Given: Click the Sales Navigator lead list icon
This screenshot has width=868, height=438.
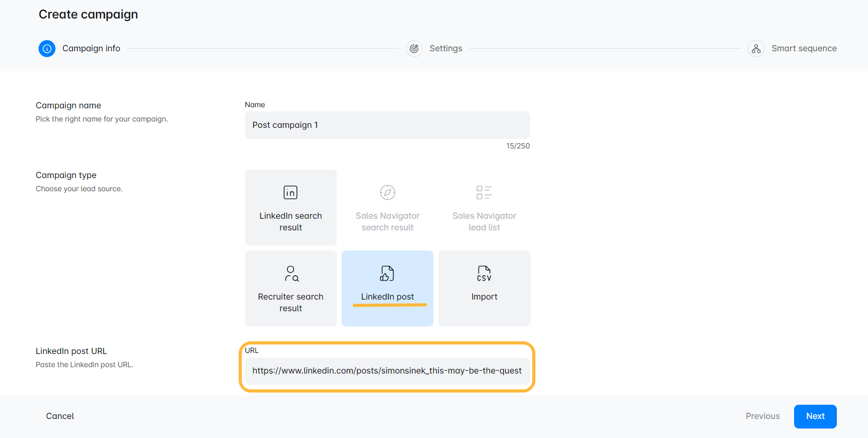Looking at the screenshot, I should click(484, 192).
